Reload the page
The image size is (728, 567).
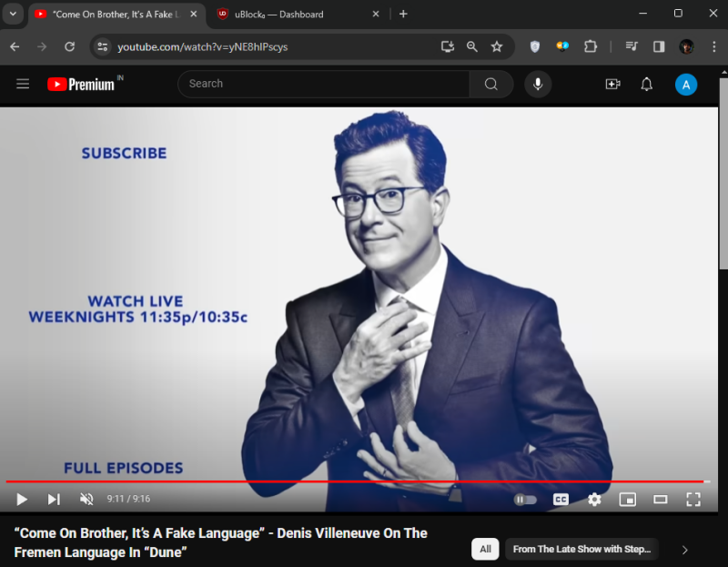coord(70,46)
